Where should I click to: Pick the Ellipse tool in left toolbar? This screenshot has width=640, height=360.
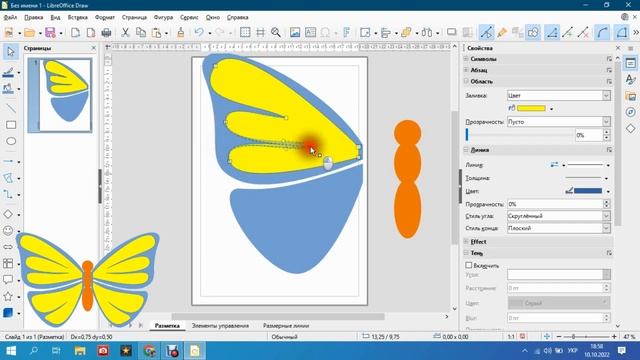pos(11,141)
